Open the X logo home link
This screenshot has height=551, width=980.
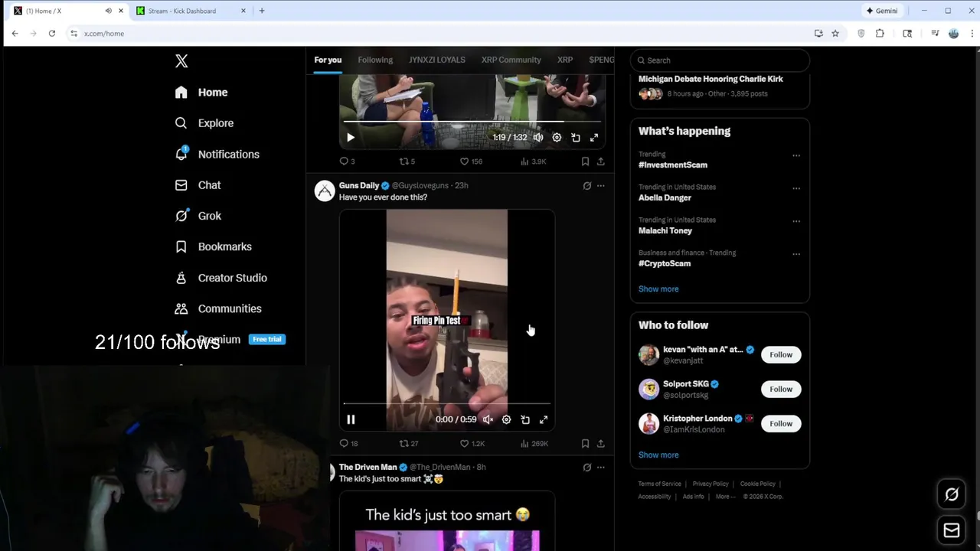click(181, 61)
